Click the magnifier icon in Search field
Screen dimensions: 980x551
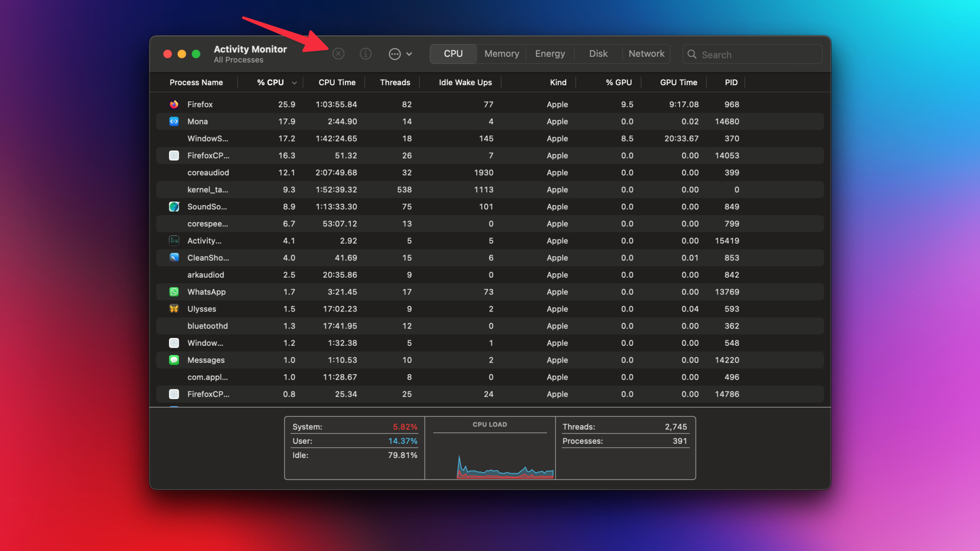[x=692, y=54]
